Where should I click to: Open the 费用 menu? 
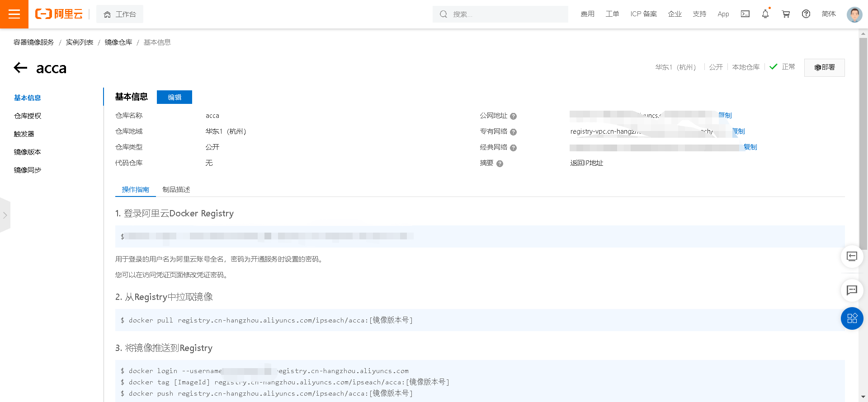coord(587,14)
